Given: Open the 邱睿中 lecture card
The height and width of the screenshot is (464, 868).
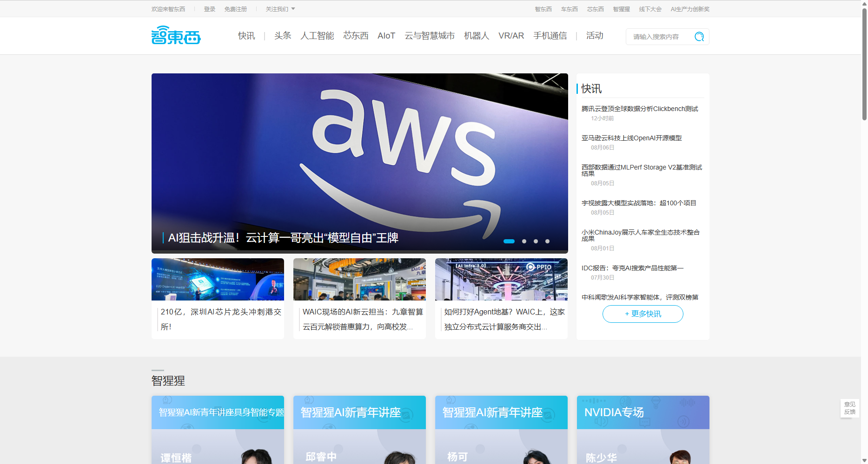Looking at the screenshot, I should [x=359, y=430].
